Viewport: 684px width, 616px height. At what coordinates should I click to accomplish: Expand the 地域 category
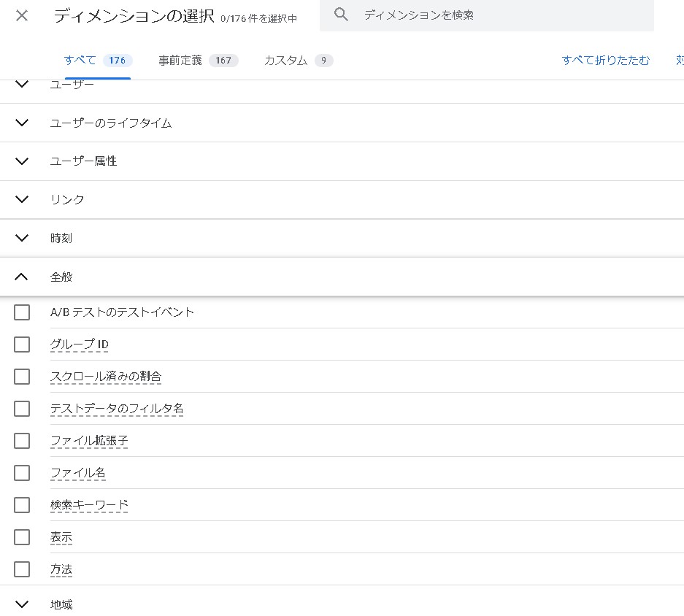[x=22, y=604]
